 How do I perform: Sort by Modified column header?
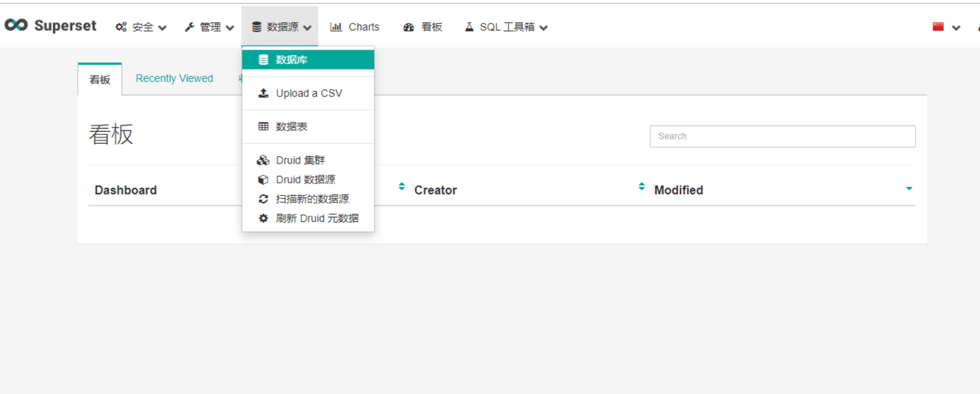(679, 190)
